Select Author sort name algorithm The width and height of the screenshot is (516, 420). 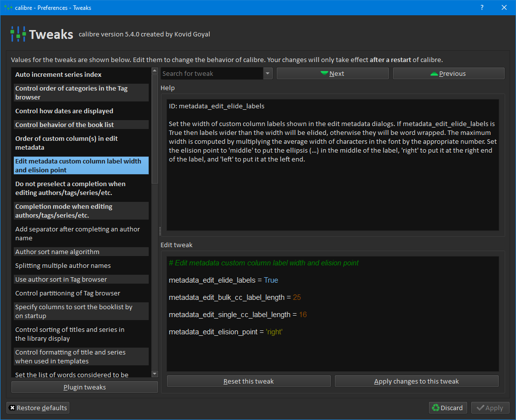pyautogui.click(x=81, y=252)
